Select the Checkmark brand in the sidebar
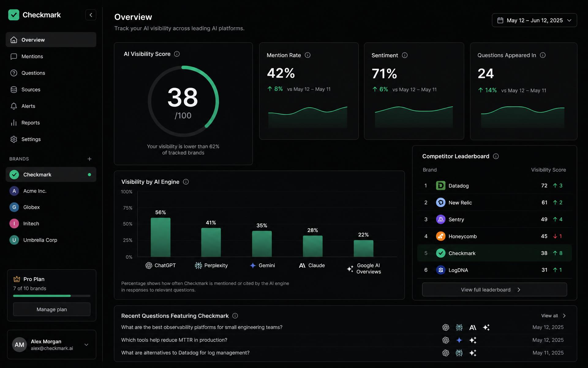Screen dimensions: 588x368 pos(51,174)
